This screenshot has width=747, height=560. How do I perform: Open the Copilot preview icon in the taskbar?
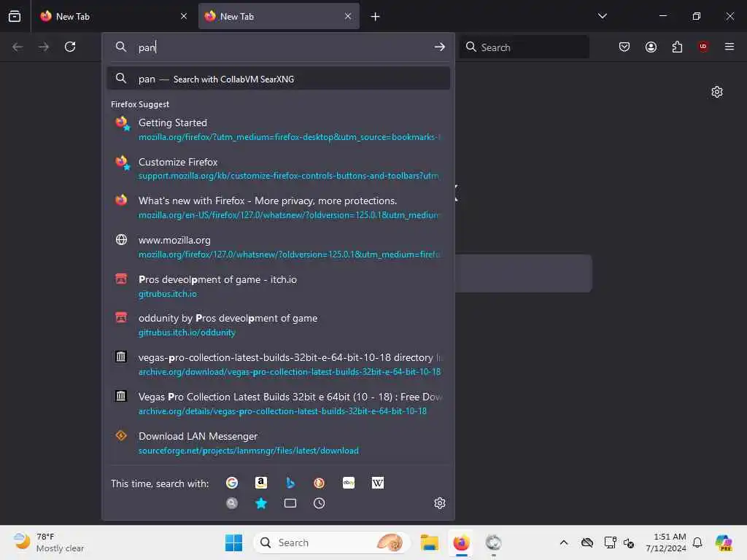coord(724,542)
